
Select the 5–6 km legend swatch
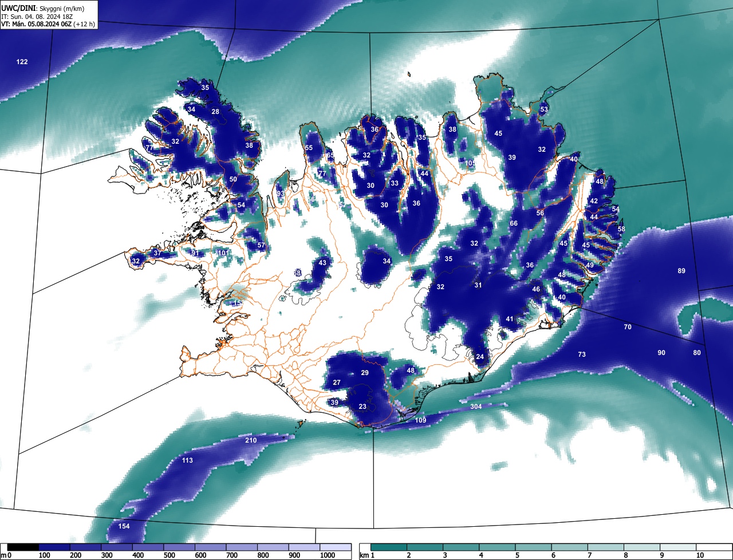click(534, 547)
